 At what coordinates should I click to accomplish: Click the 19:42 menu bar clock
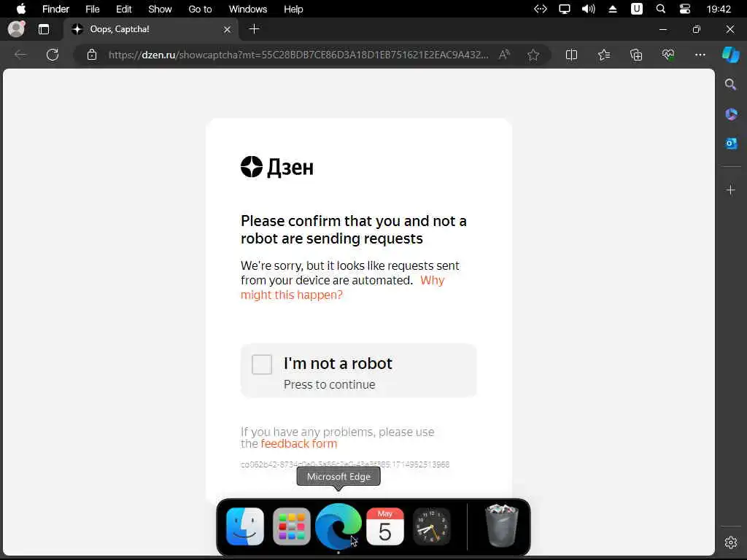pyautogui.click(x=719, y=9)
